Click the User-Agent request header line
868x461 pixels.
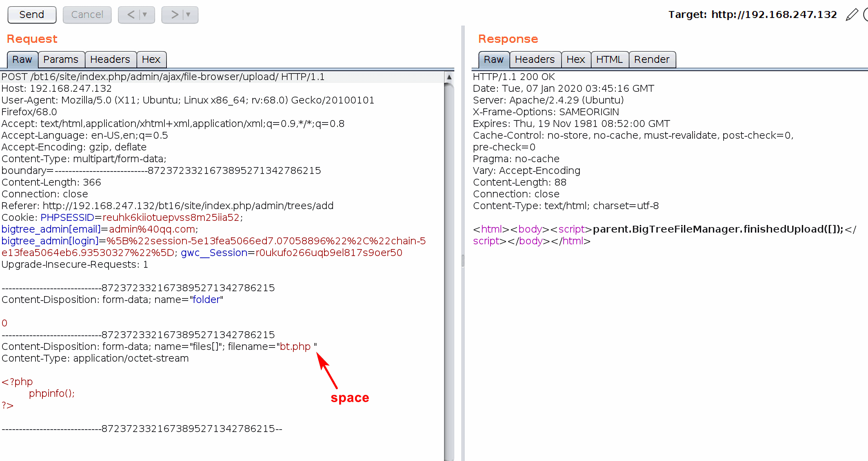click(188, 106)
